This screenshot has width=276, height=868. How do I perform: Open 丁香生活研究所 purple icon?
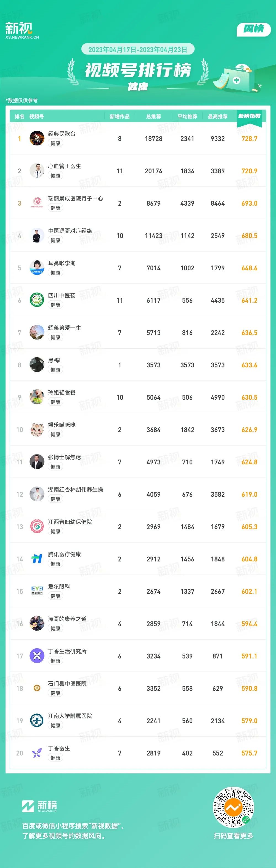pos(37,656)
